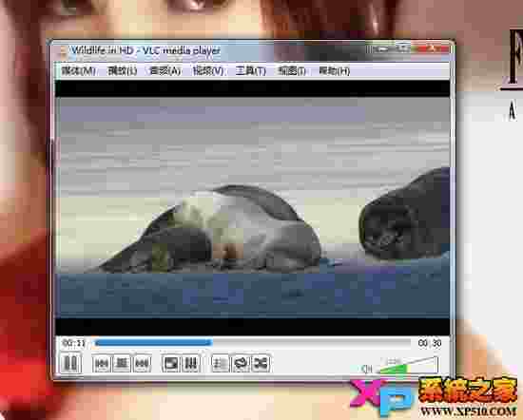Viewport: 523px width, 420px height.
Task: Pause playback with the pause button
Action: click(70, 363)
